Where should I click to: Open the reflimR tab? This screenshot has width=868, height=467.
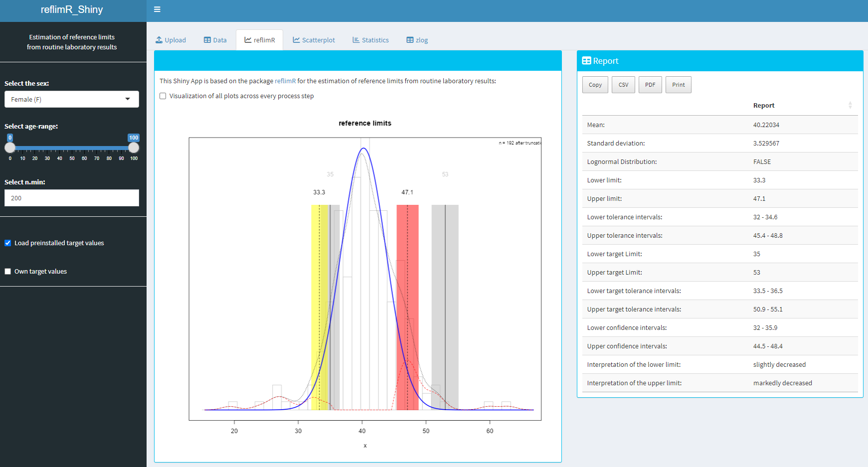260,40
